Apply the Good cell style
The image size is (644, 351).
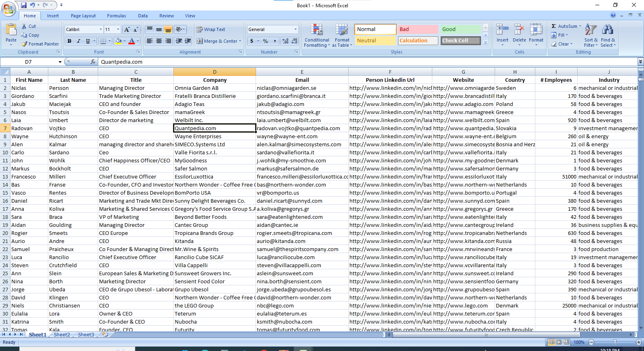pyautogui.click(x=461, y=29)
